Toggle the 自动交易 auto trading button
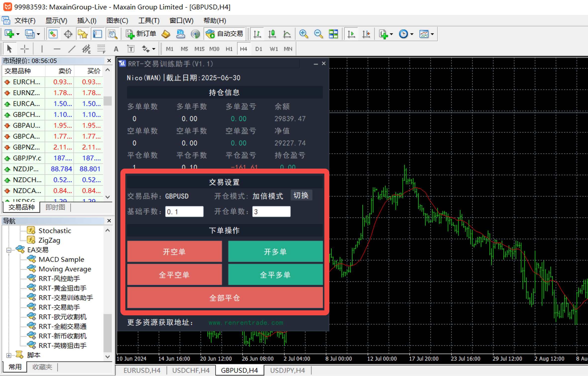 [225, 34]
